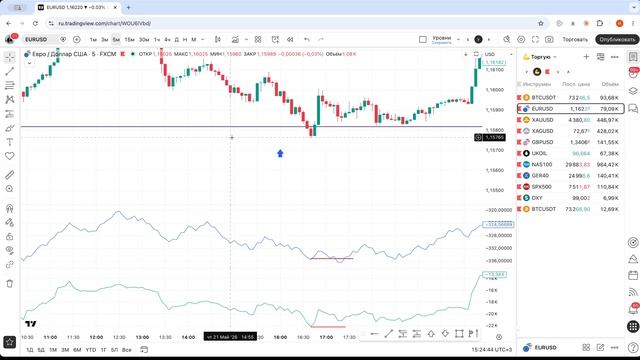Click the Опубликовать button

(x=617, y=40)
